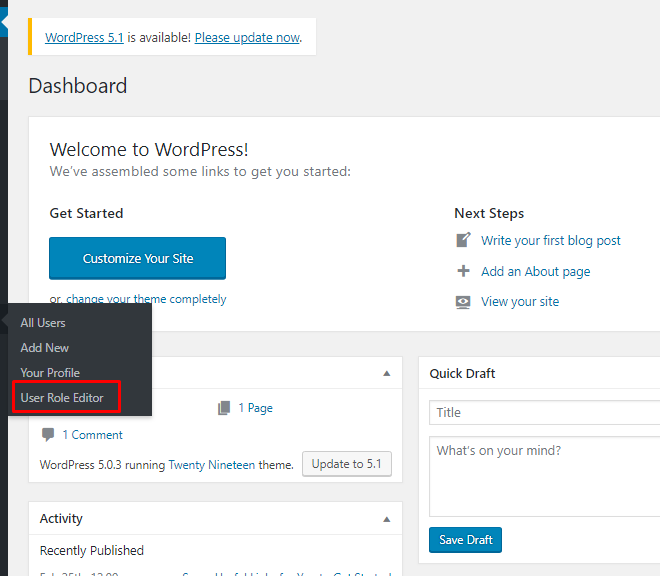660x576 pixels.
Task: Click the write blog post pencil icon
Action: click(463, 240)
